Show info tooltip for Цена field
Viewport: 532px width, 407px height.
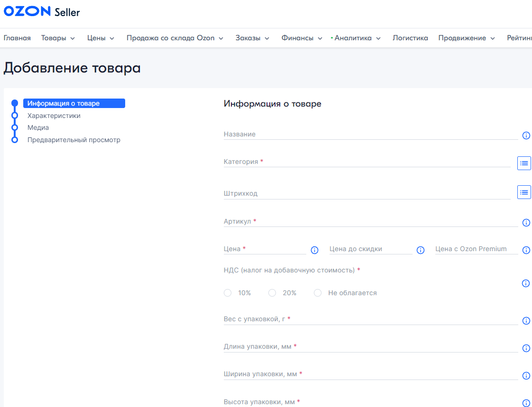(314, 250)
